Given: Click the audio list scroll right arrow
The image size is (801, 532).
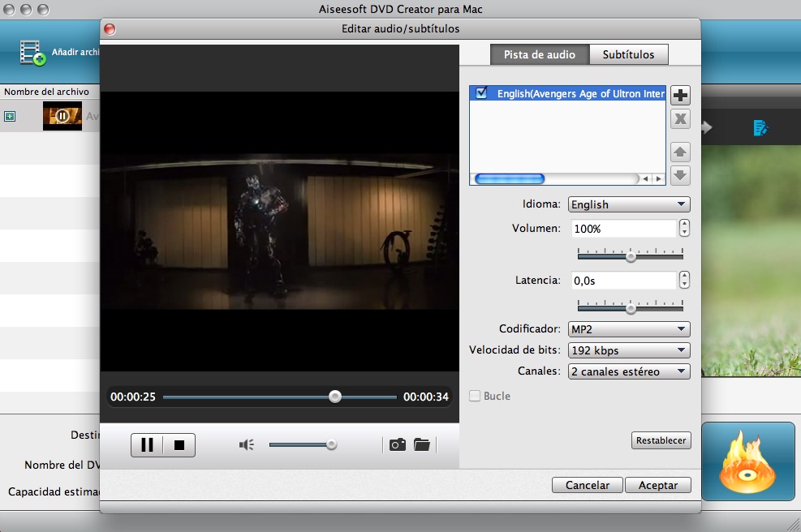Looking at the screenshot, I should 658,178.
